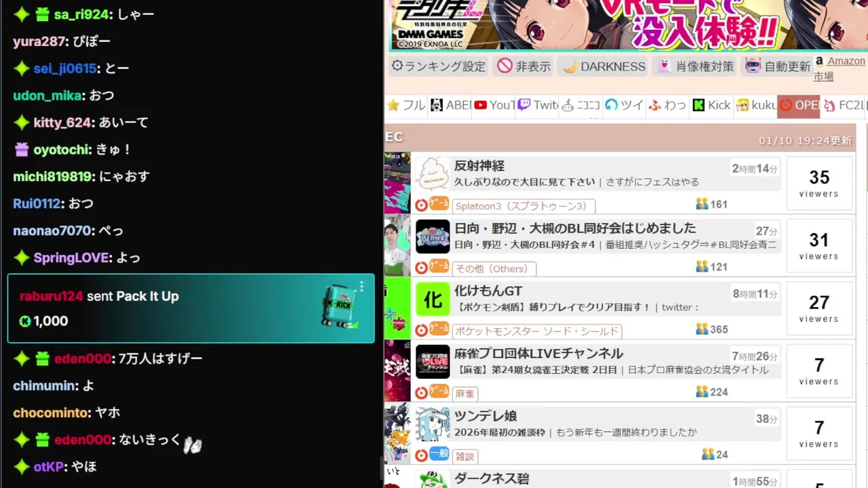The image size is (868, 488).
Task: Click sei_ji0615 username in chat
Action: (65, 68)
